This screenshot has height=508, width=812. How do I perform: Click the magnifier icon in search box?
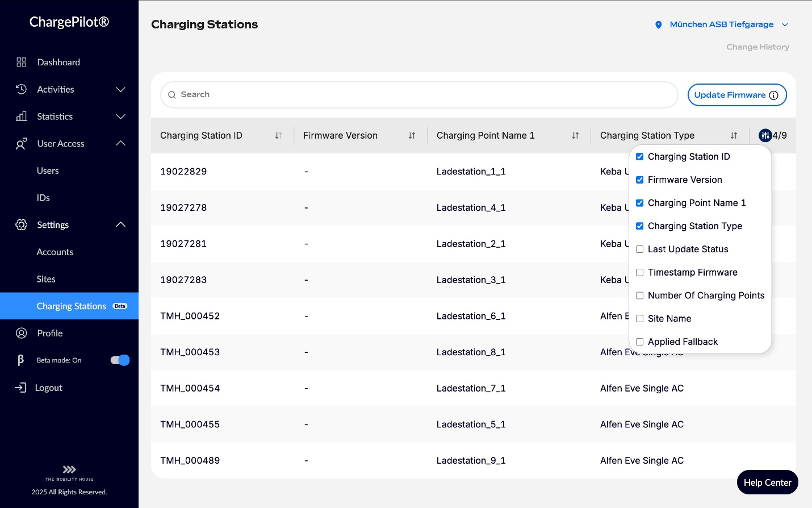[172, 95]
